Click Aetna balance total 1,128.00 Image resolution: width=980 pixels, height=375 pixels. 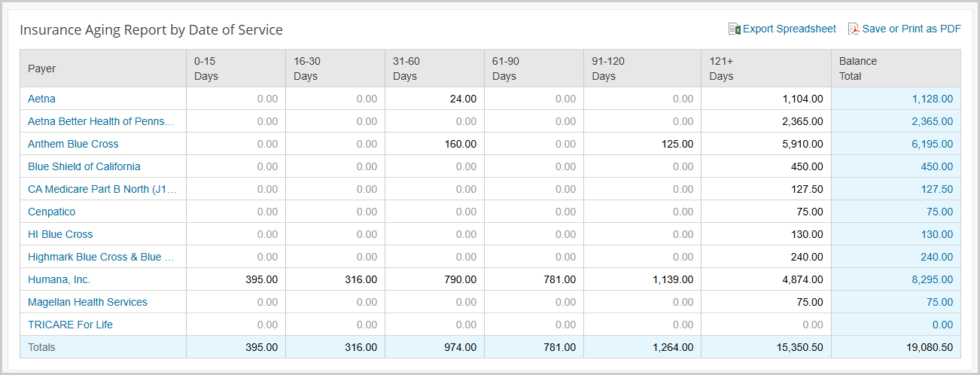[932, 99]
